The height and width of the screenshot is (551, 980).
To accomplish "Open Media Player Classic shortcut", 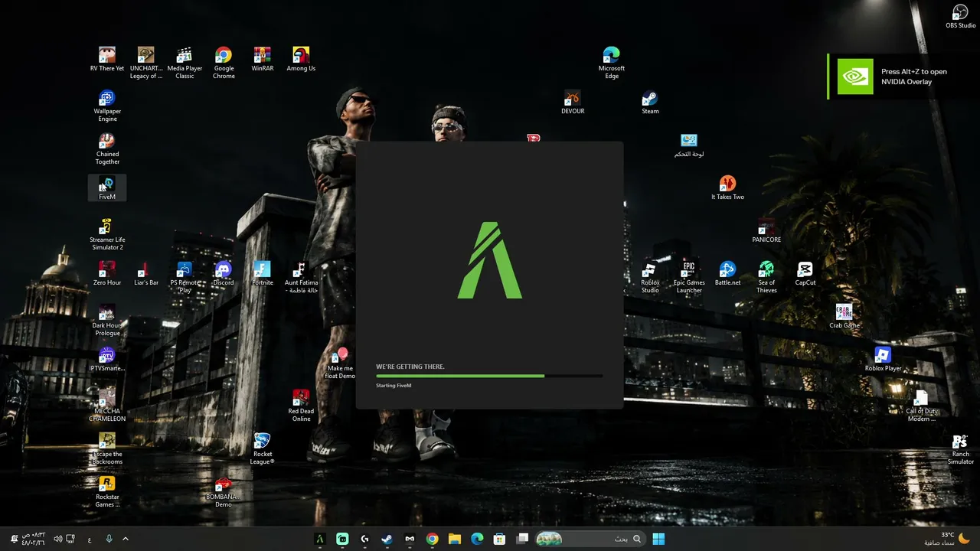I will pyautogui.click(x=185, y=63).
